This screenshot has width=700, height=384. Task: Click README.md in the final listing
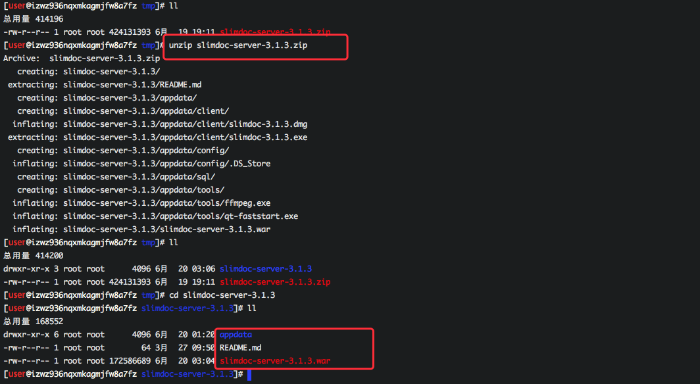point(240,348)
